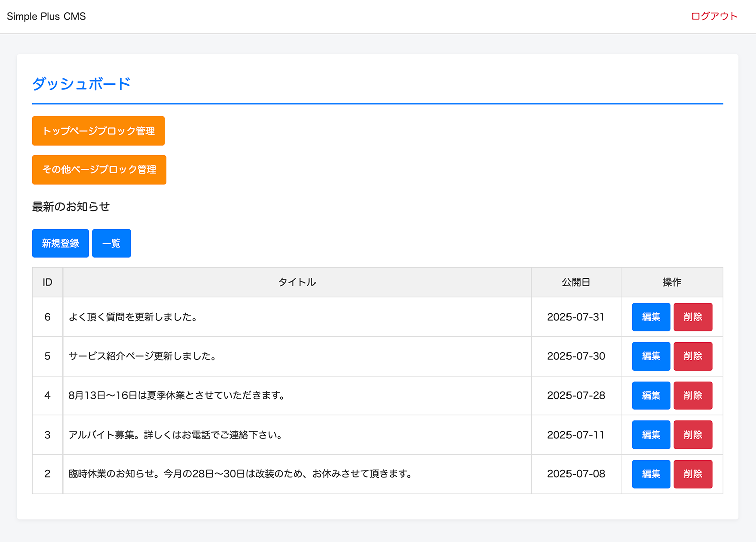Edit the 臨時休業のお知らせ entry
The width and height of the screenshot is (756, 542).
(x=651, y=474)
